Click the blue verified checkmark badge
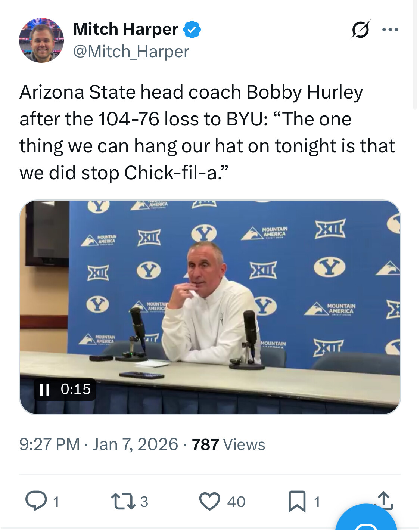This screenshot has width=420, height=530. click(192, 30)
